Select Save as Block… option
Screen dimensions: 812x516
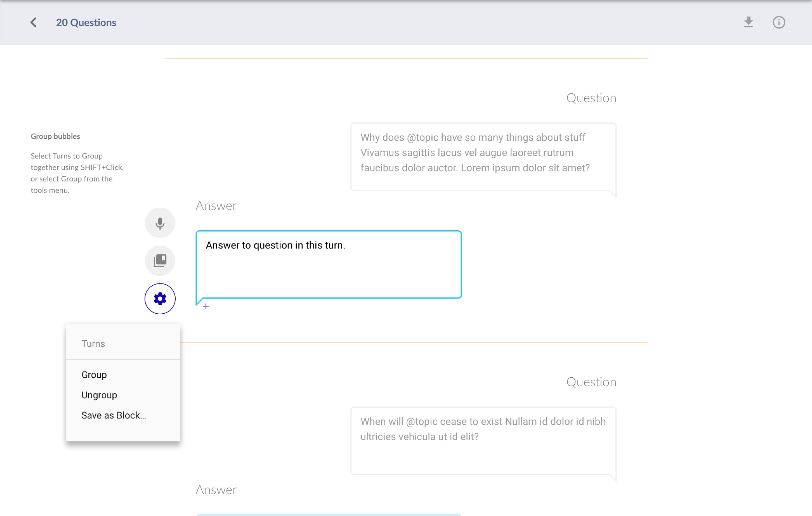[114, 415]
